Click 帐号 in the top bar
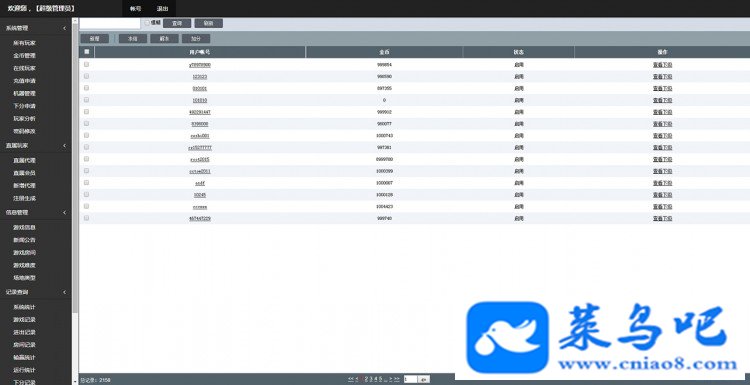 136,9
